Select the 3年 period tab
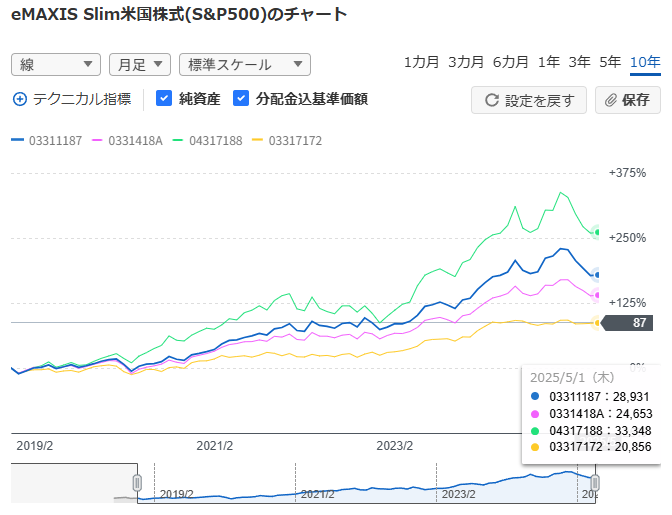 tap(579, 62)
